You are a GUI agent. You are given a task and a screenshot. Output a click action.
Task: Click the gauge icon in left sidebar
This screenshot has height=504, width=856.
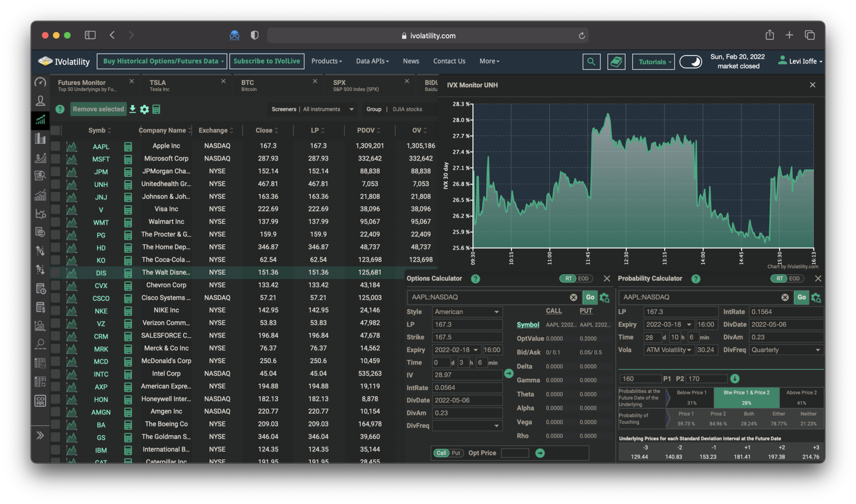(40, 83)
